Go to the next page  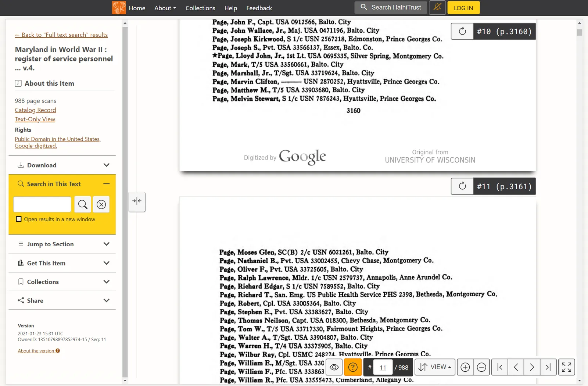point(532,367)
